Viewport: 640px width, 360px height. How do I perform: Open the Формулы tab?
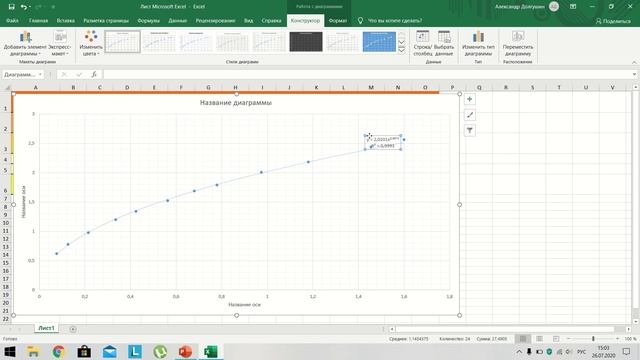[149, 20]
